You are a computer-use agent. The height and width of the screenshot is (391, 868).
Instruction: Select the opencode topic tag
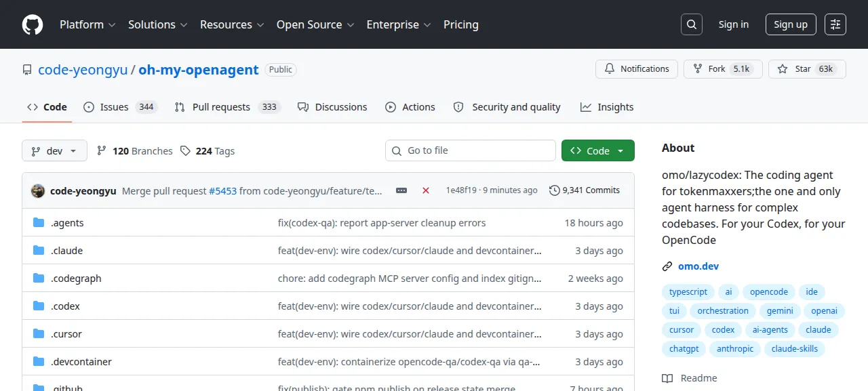[769, 292]
